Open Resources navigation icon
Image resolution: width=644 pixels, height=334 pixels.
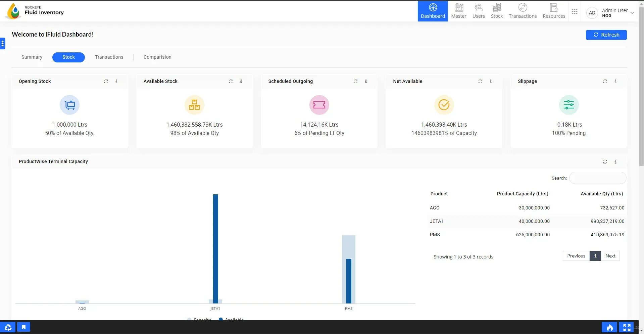click(554, 11)
